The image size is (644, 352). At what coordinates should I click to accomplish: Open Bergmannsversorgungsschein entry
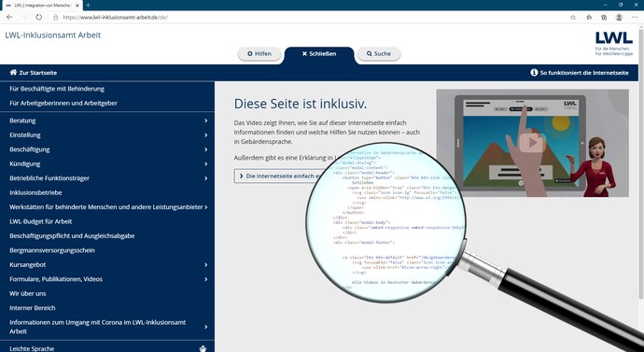(x=52, y=250)
